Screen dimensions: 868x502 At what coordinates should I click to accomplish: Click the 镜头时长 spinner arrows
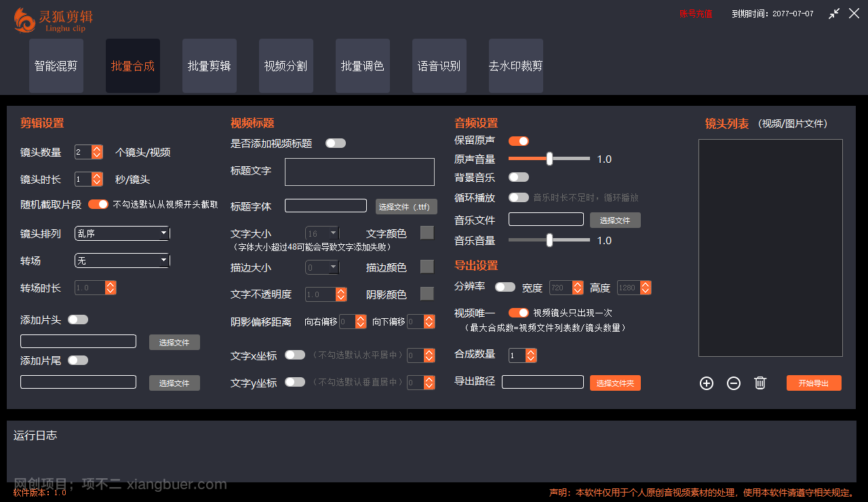tap(97, 179)
